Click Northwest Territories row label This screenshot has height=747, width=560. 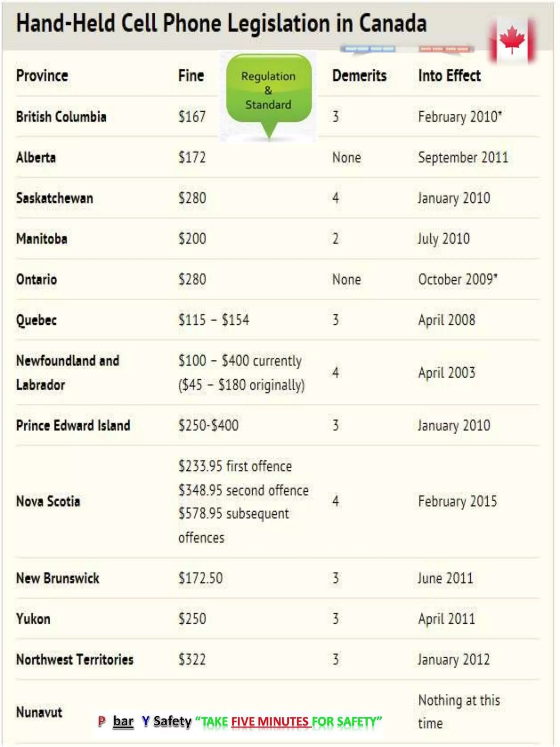(x=75, y=659)
